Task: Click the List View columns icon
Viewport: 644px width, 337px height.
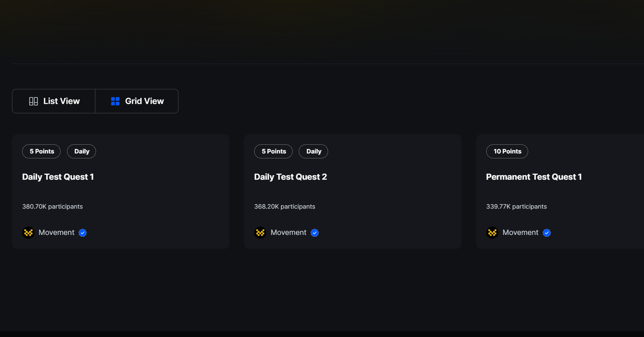Action: pos(34,101)
